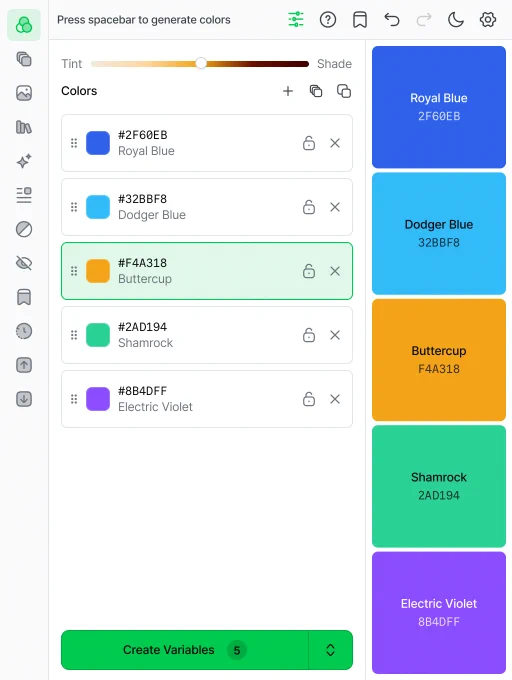Open the bookmark sidebar icon
This screenshot has height=680, width=512.
click(x=24, y=297)
